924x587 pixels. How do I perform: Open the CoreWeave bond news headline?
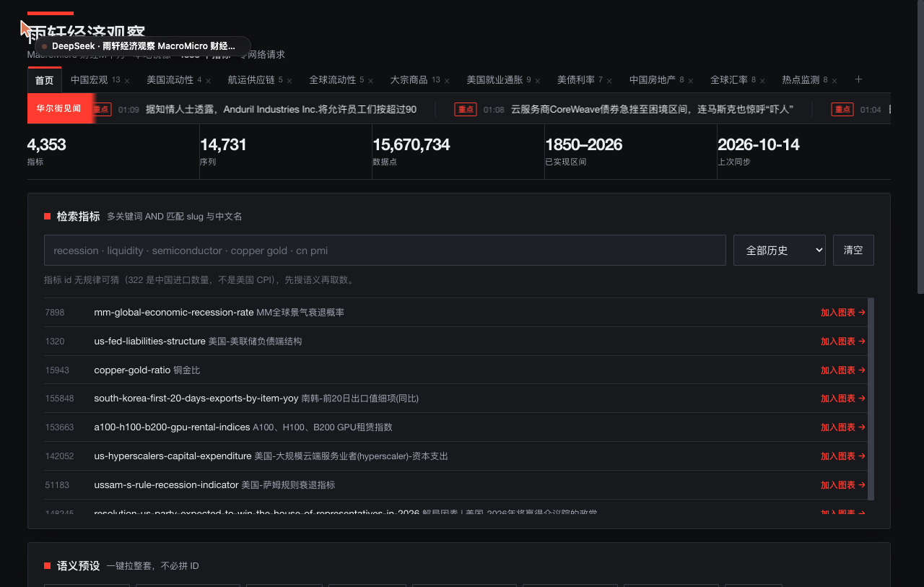point(652,109)
